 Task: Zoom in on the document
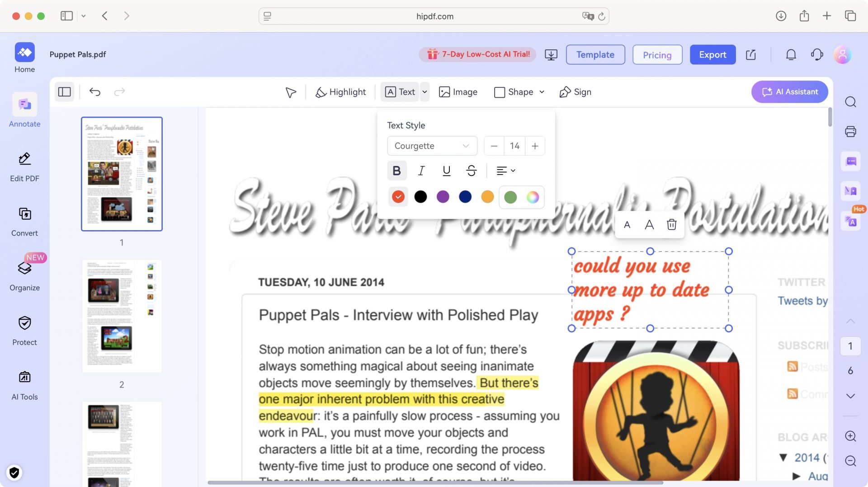(x=850, y=436)
